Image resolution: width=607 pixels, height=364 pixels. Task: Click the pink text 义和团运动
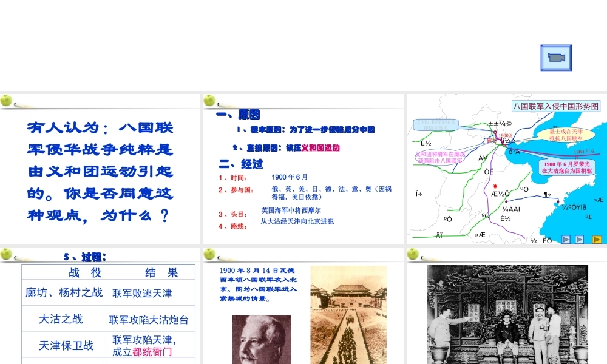click(x=320, y=148)
